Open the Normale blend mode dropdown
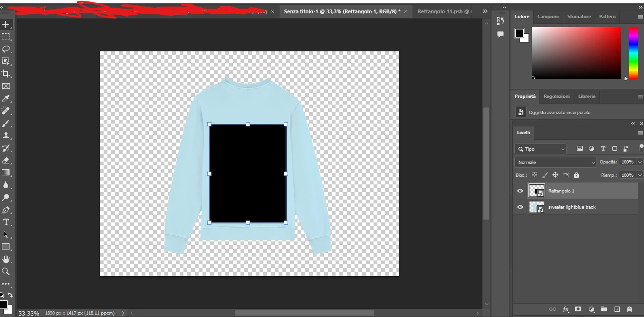The height and width of the screenshot is (317, 644). tap(555, 162)
